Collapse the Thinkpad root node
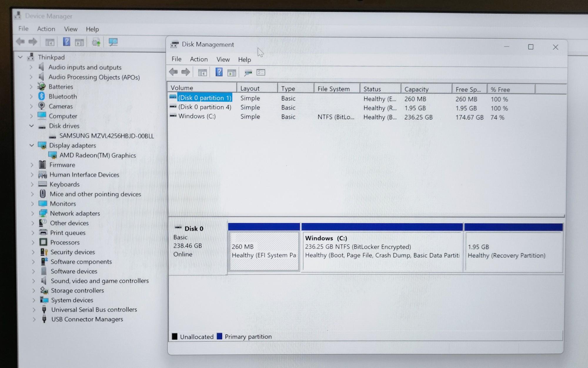Image resolution: width=588 pixels, height=368 pixels. (20, 57)
